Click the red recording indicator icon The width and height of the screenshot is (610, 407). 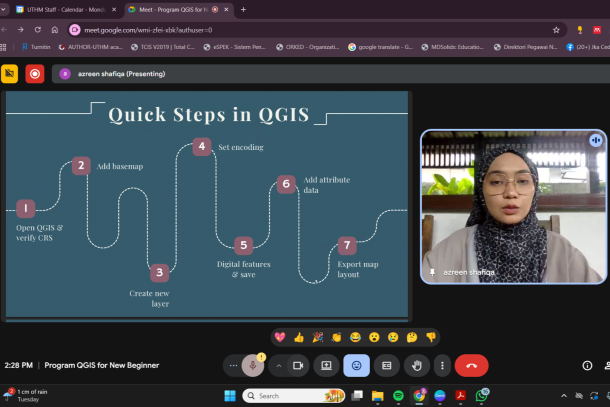[x=35, y=73]
